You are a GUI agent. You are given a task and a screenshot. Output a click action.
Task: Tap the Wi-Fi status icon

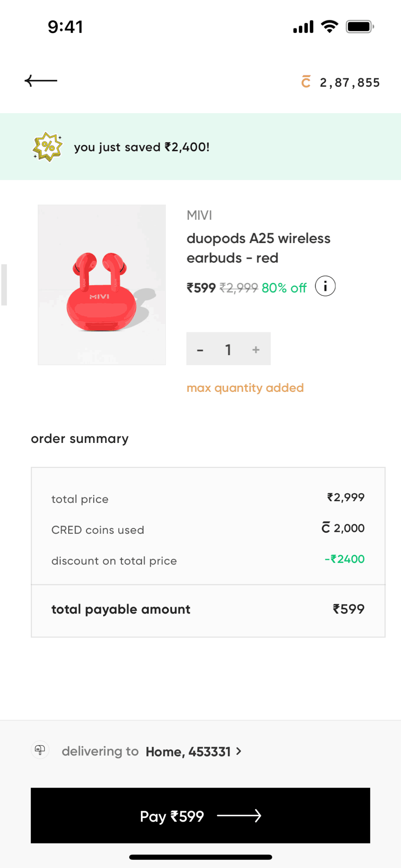coord(329,26)
